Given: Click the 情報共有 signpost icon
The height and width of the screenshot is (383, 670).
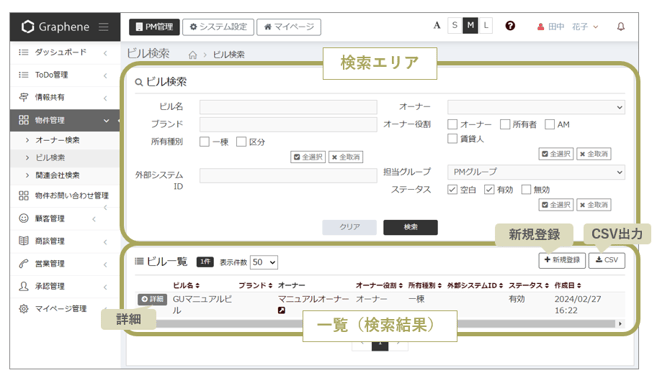Looking at the screenshot, I should (24, 97).
